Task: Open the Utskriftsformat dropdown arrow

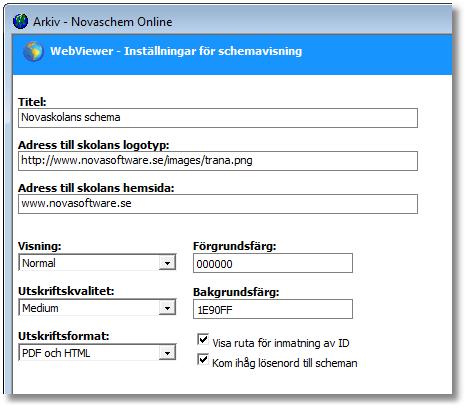Action: click(x=167, y=353)
